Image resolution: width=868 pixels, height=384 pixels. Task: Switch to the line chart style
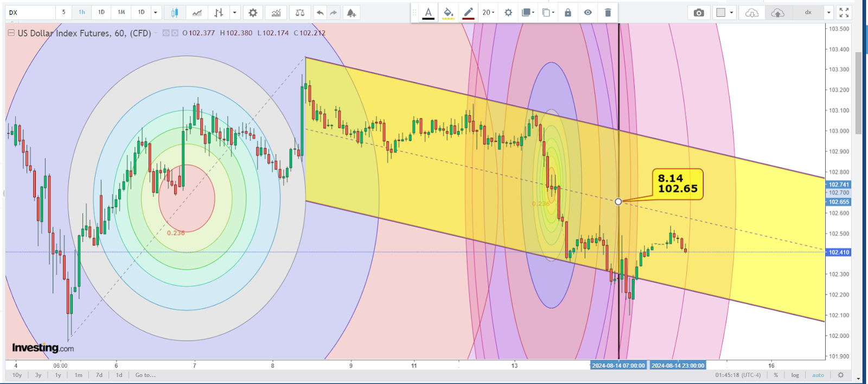(x=197, y=12)
